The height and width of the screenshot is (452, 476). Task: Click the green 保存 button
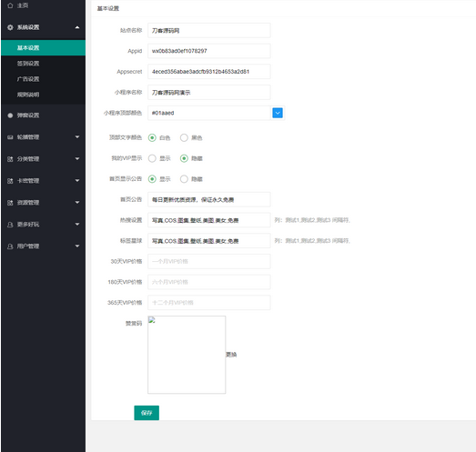click(x=147, y=413)
